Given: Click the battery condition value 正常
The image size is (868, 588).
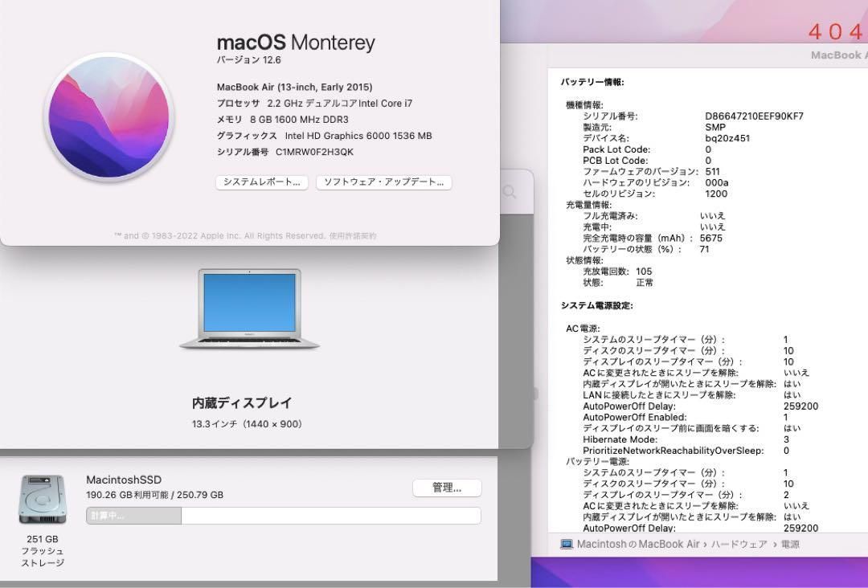Looking at the screenshot, I should pos(645,282).
